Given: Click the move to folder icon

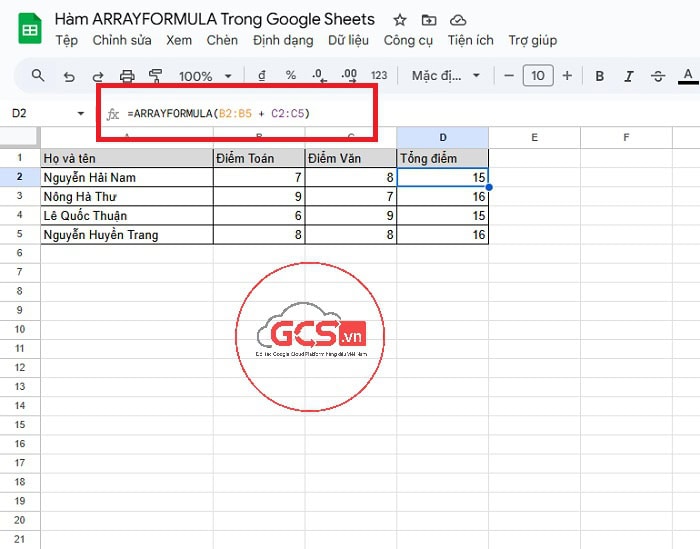Looking at the screenshot, I should point(429,20).
